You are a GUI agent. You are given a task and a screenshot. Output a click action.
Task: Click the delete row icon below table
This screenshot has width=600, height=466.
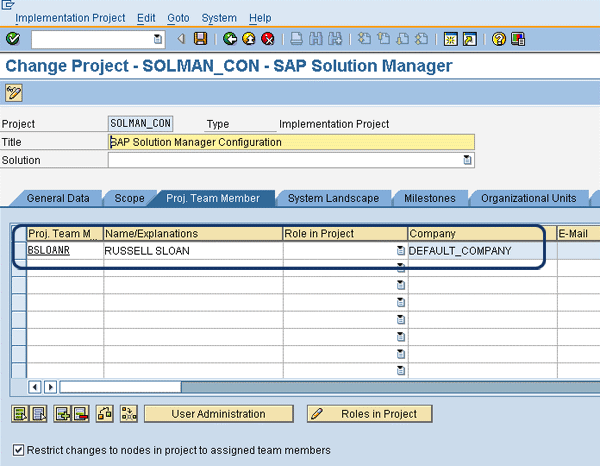[x=82, y=414]
